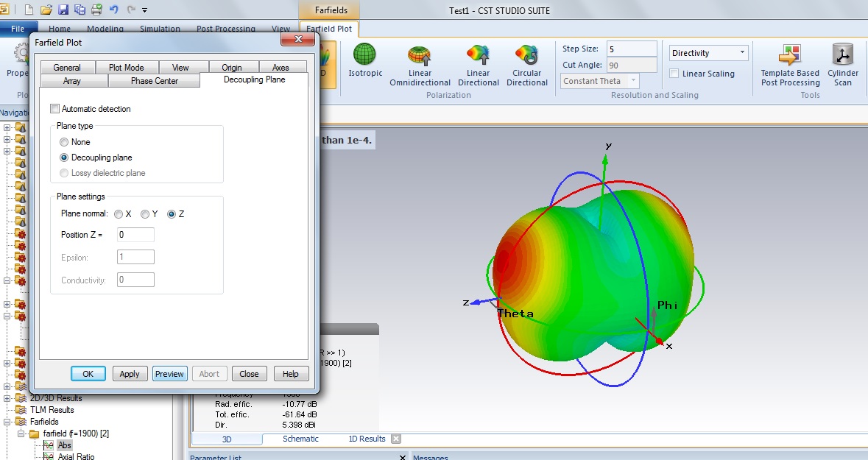Select the None plane type radio button

(65, 142)
